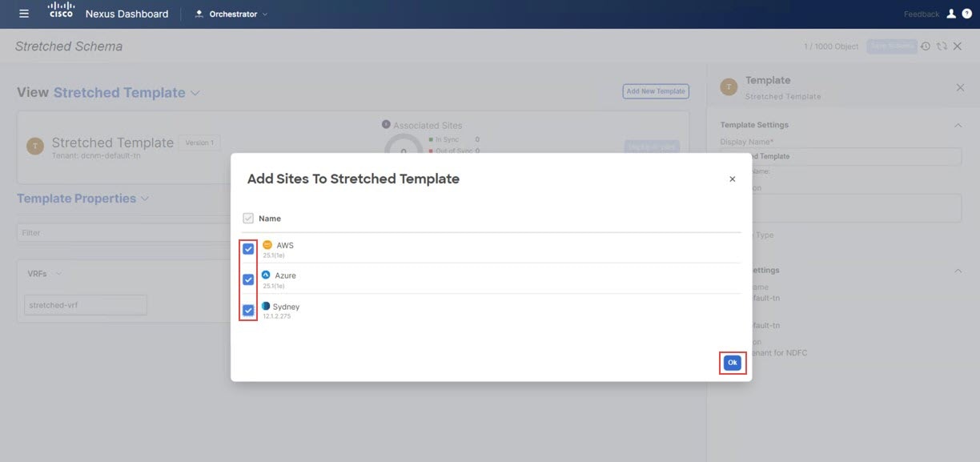Uncheck the Sydney site checkbox
Screen dimensions: 980x462
click(248, 311)
